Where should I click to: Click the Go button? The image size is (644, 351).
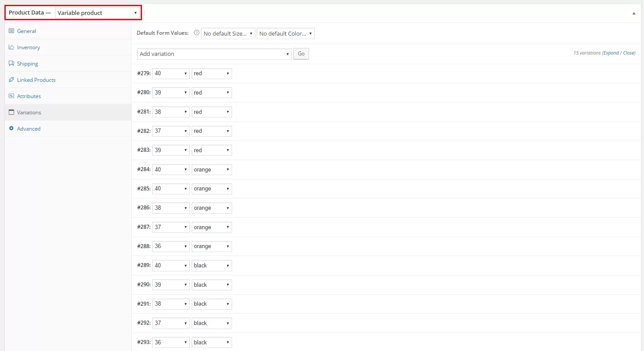pos(301,54)
